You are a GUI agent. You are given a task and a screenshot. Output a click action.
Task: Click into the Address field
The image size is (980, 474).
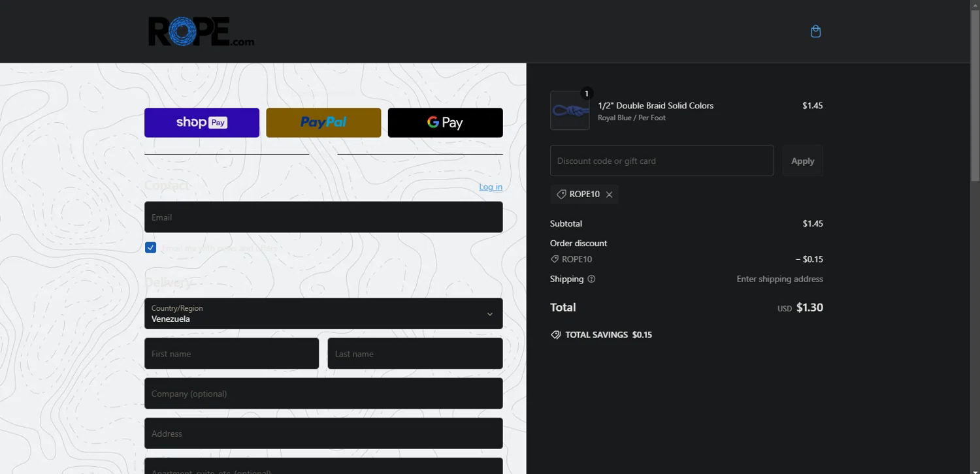point(323,433)
